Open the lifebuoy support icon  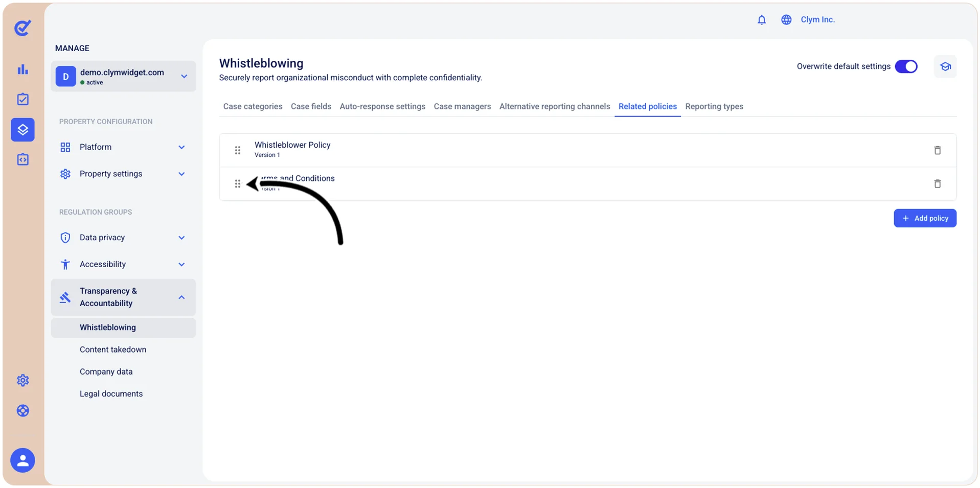coord(22,411)
